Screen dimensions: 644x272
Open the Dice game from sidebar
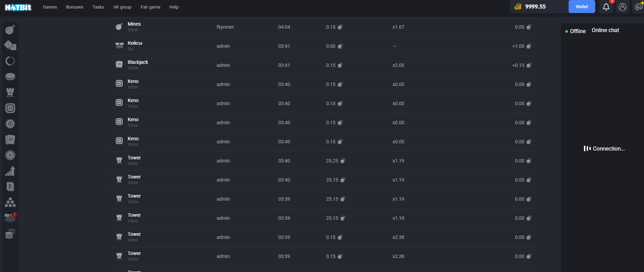click(x=10, y=45)
